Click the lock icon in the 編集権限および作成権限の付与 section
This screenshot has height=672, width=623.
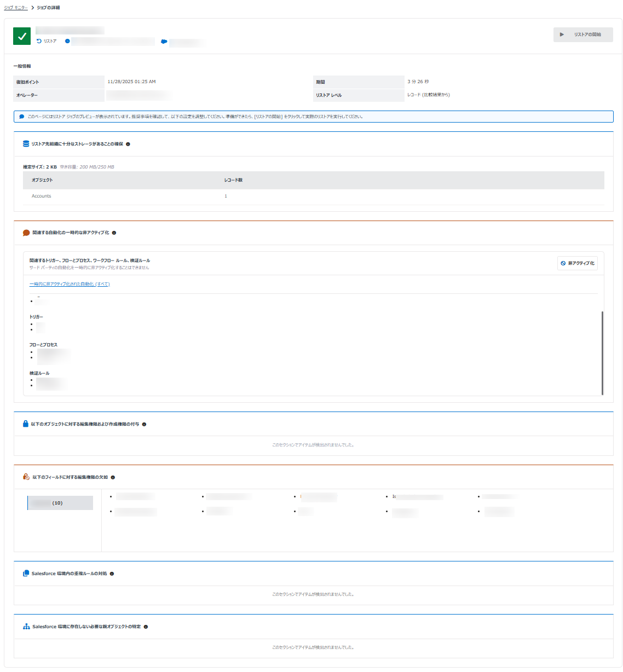point(26,424)
